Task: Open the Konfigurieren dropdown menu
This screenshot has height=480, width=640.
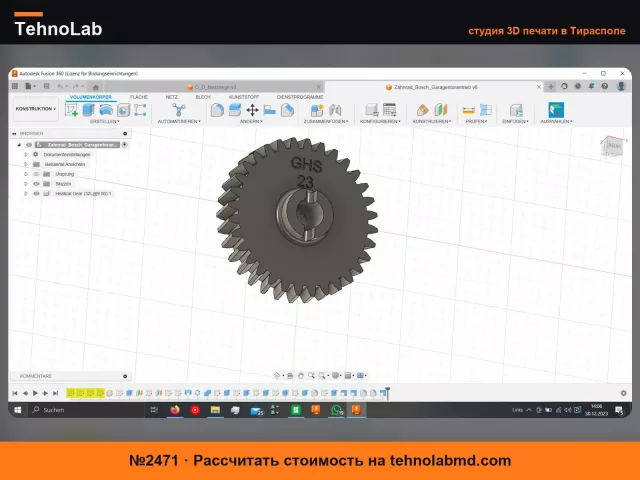Action: (x=380, y=121)
